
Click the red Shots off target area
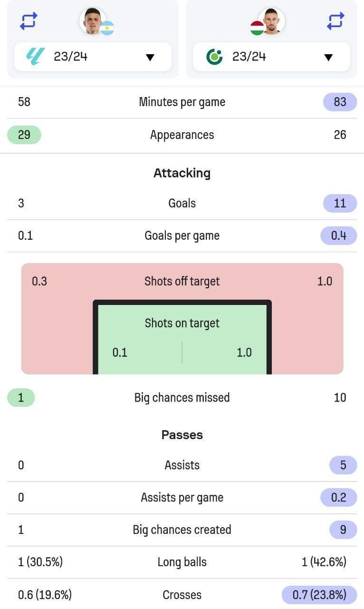coord(182,281)
